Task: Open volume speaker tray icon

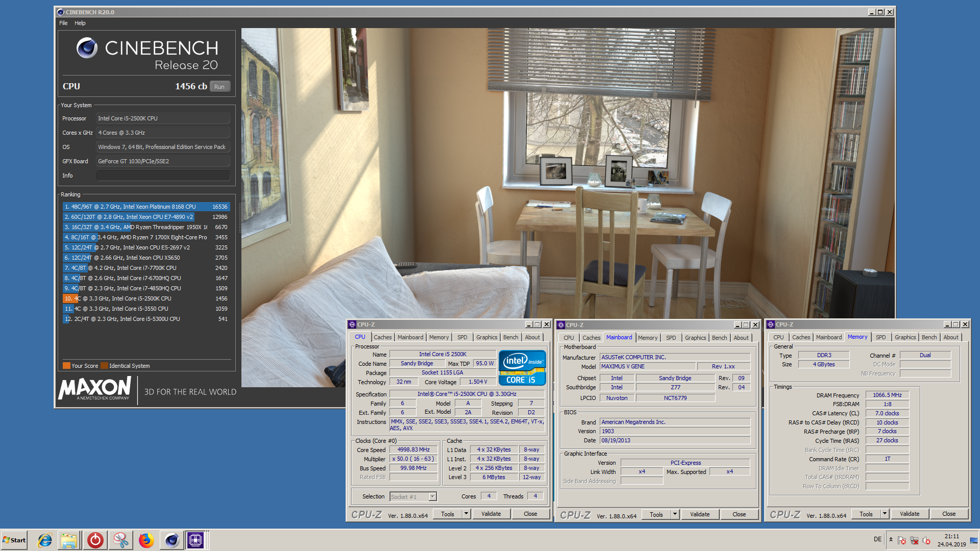Action: 926,540
